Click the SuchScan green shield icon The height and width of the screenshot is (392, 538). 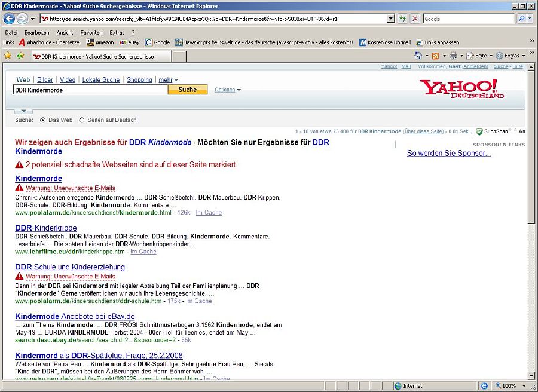[479, 131]
